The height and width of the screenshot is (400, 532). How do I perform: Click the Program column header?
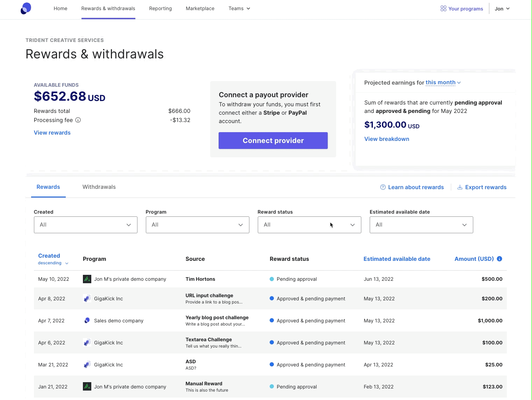[94, 259]
